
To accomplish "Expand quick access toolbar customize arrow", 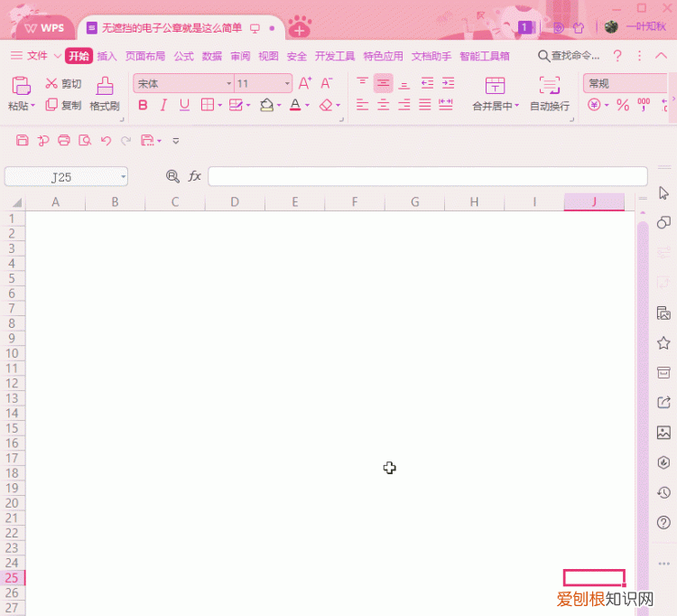I will click(x=176, y=141).
